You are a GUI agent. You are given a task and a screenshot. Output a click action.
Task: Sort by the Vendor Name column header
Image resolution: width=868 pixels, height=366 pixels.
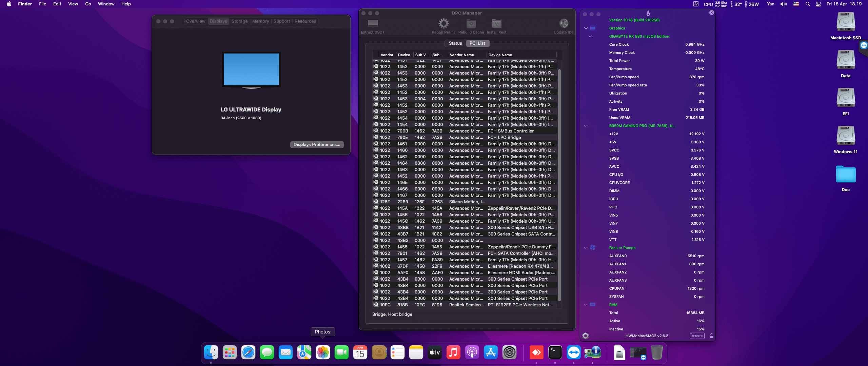467,55
